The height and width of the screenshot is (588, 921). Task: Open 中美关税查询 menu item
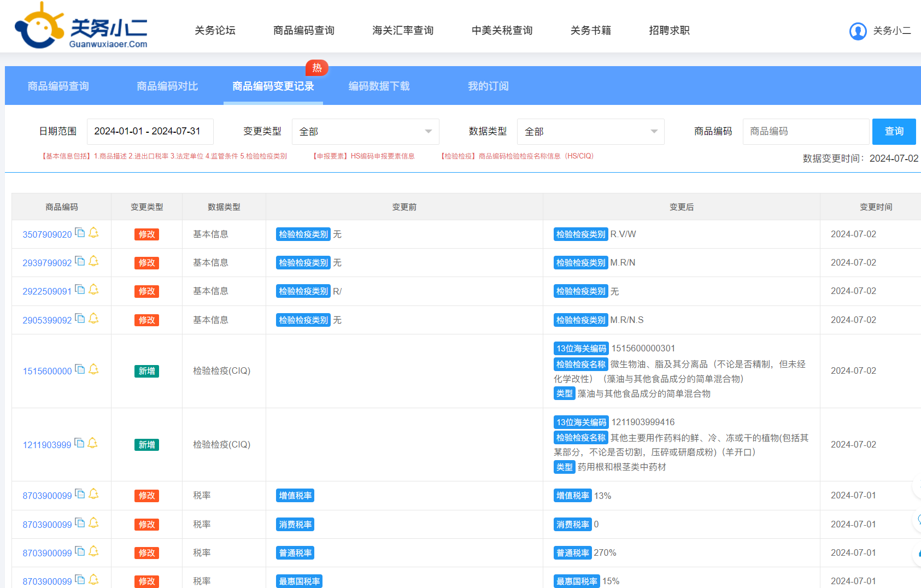click(502, 31)
